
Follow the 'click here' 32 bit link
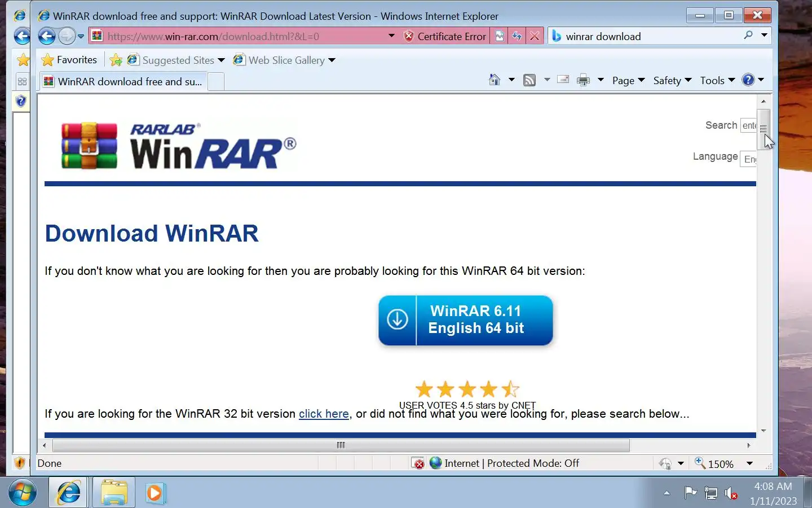click(x=324, y=414)
